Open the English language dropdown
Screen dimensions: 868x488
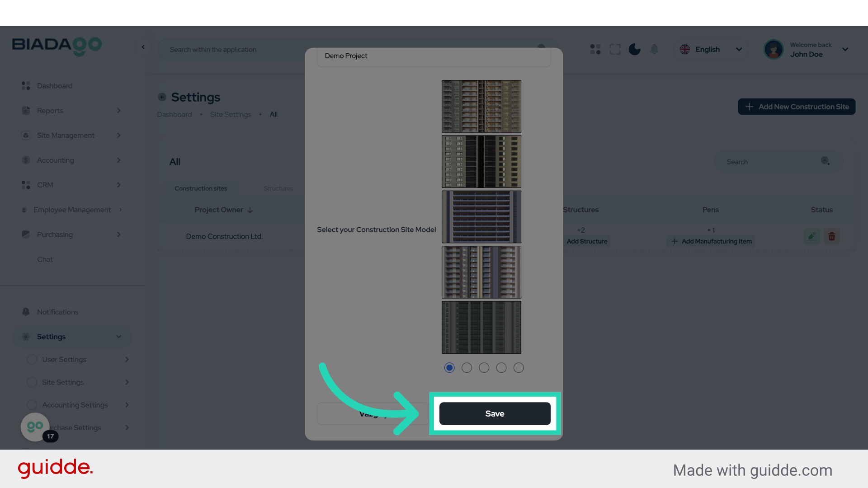711,49
